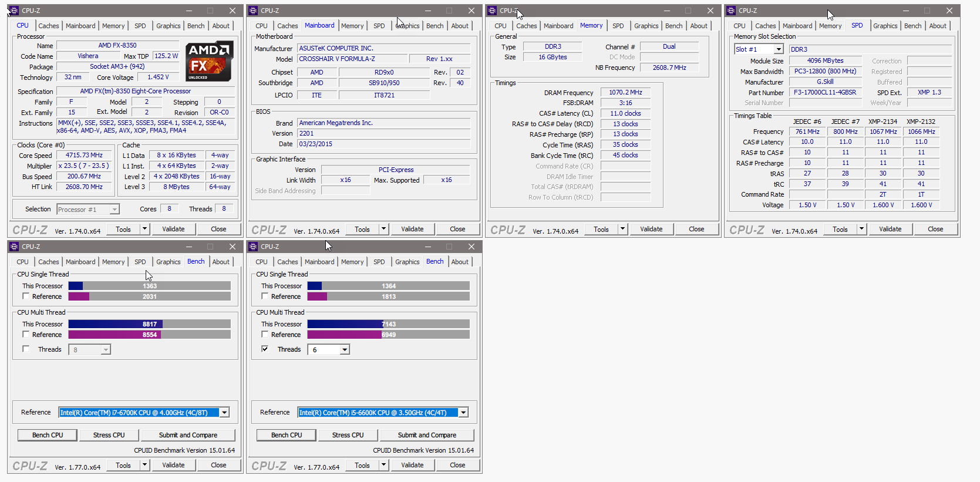980x482 pixels.
Task: Select the Bench tab in the SPD window
Action: pos(912,26)
